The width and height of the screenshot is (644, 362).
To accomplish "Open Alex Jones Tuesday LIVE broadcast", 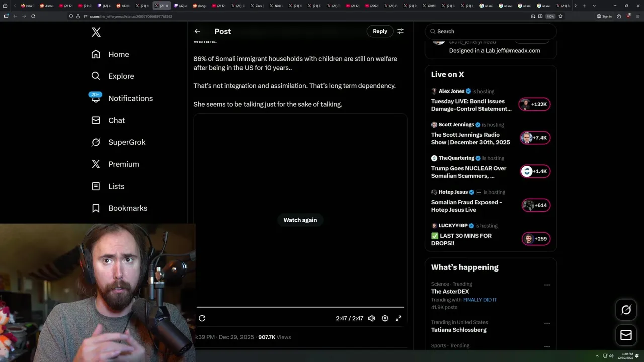I will [471, 105].
